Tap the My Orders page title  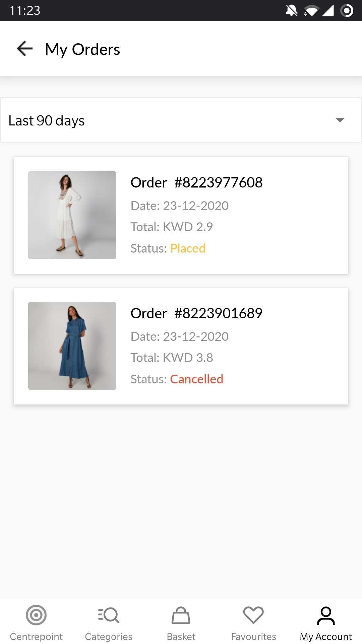(82, 49)
